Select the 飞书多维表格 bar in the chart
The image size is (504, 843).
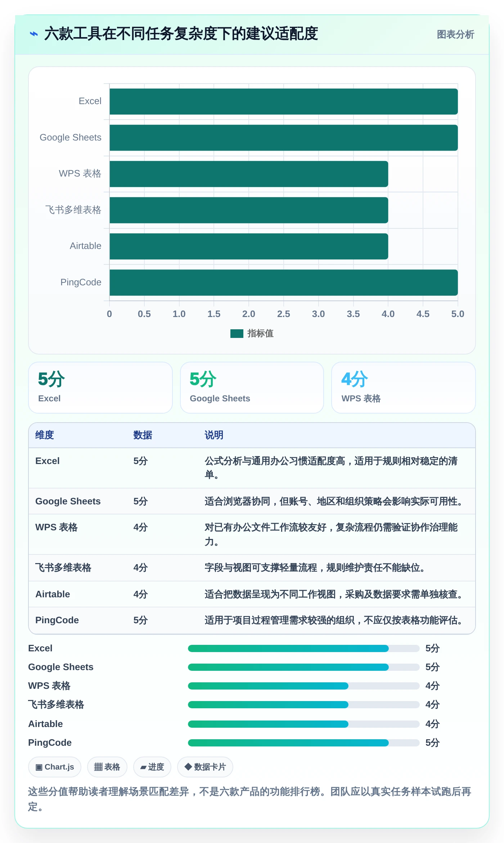click(249, 210)
